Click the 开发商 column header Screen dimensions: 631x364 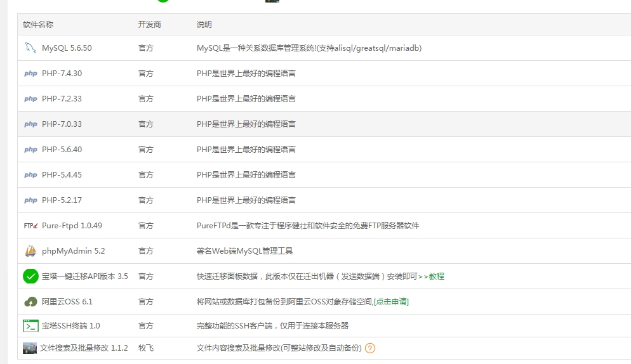[x=150, y=25]
